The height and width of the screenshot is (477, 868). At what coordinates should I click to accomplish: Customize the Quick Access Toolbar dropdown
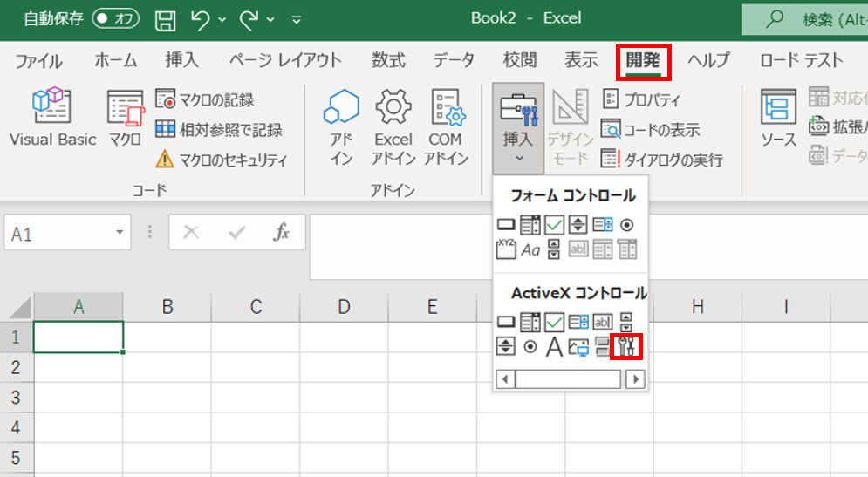click(x=297, y=20)
